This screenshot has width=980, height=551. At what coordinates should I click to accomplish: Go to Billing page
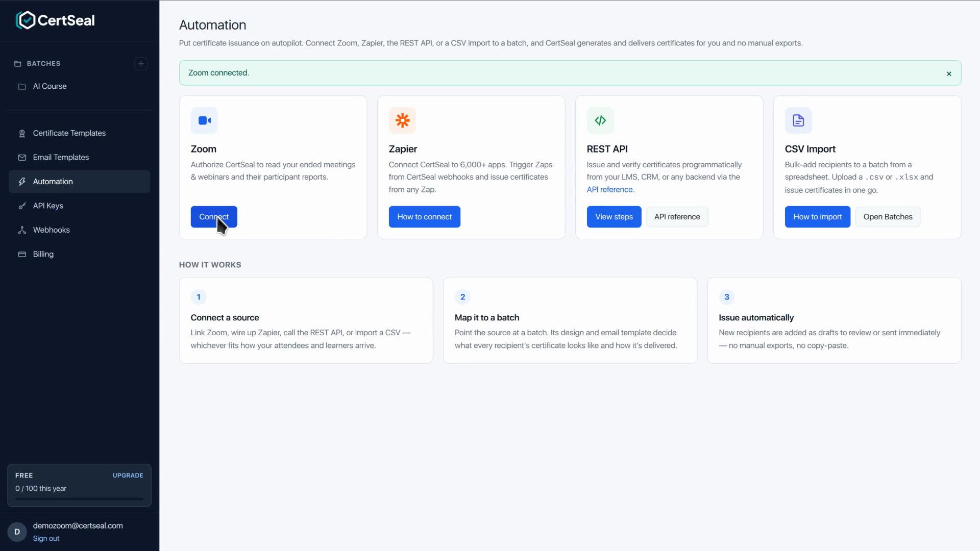point(79,254)
